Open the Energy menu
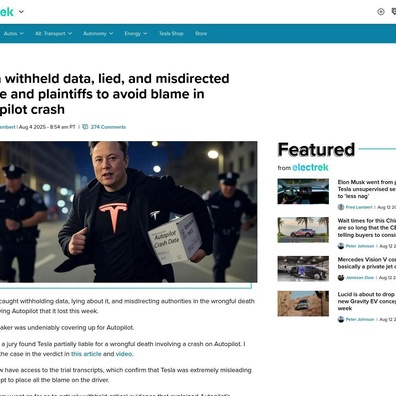Image resolution: width=396 pixels, height=396 pixels. click(x=132, y=34)
